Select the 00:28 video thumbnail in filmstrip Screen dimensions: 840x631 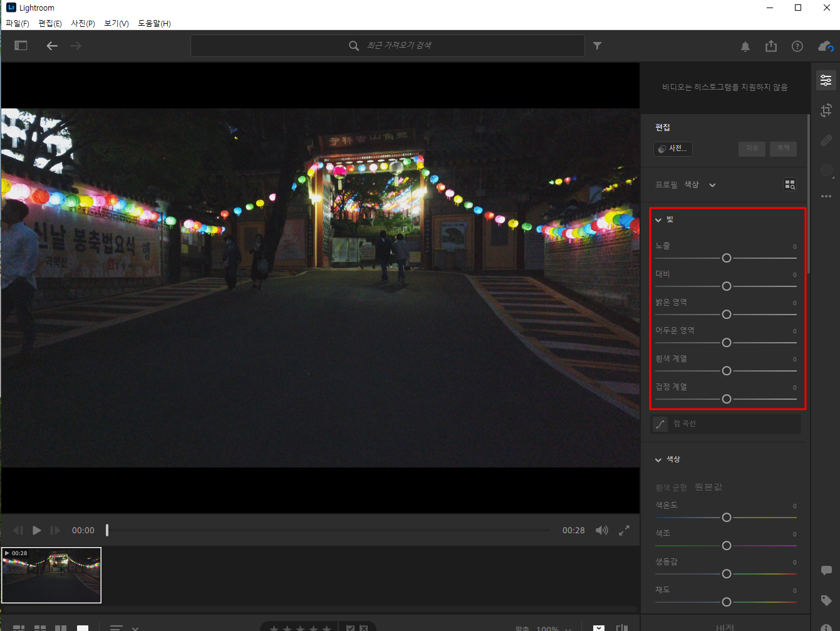coord(51,575)
